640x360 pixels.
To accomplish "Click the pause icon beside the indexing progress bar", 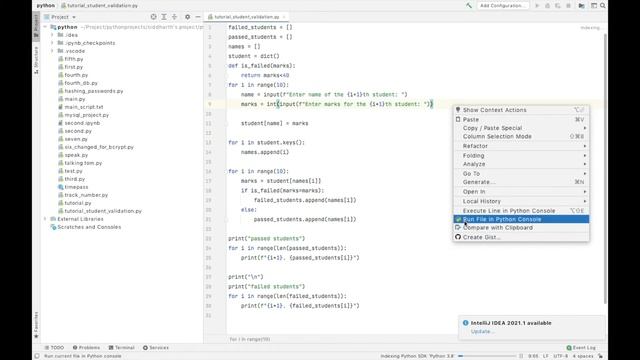I will 521,356.
